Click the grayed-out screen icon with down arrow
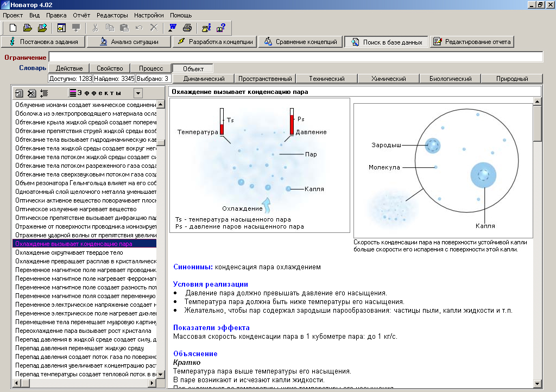 click(x=76, y=28)
